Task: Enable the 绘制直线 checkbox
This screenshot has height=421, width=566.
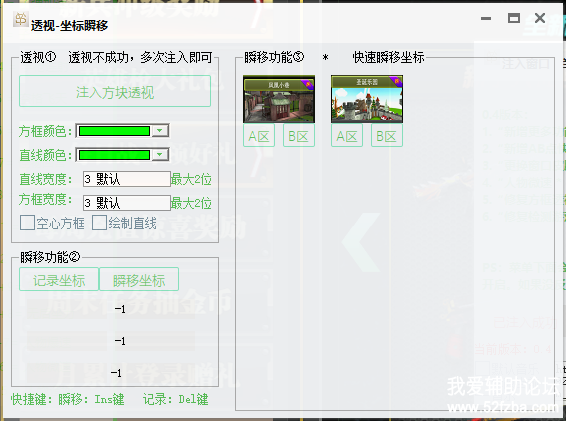Action: [99, 223]
